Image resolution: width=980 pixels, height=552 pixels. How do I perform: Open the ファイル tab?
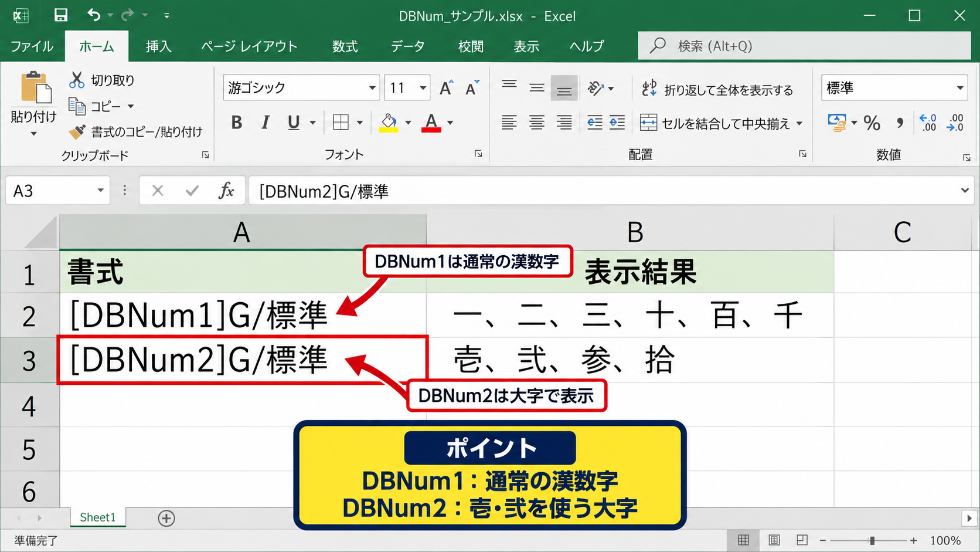[32, 46]
